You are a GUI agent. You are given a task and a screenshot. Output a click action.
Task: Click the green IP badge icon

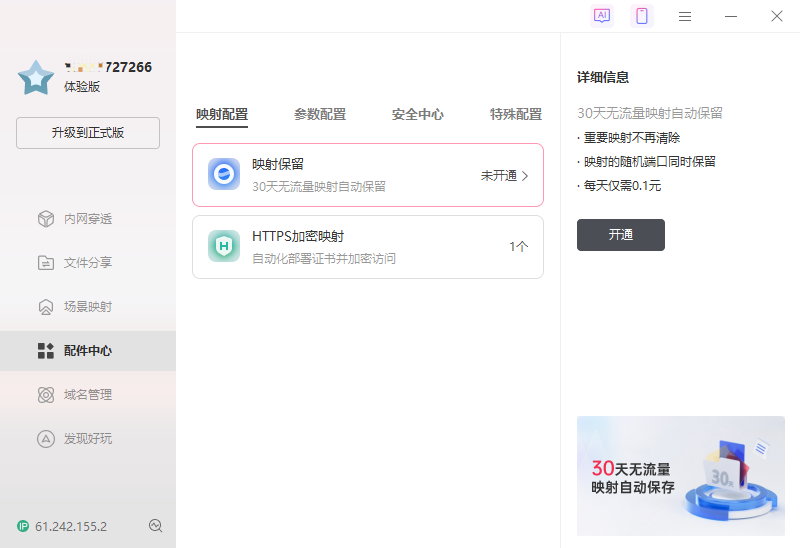pyautogui.click(x=23, y=526)
